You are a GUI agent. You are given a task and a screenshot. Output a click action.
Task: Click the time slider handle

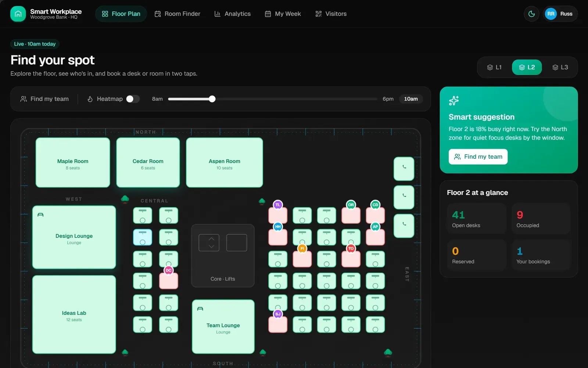[x=212, y=99]
